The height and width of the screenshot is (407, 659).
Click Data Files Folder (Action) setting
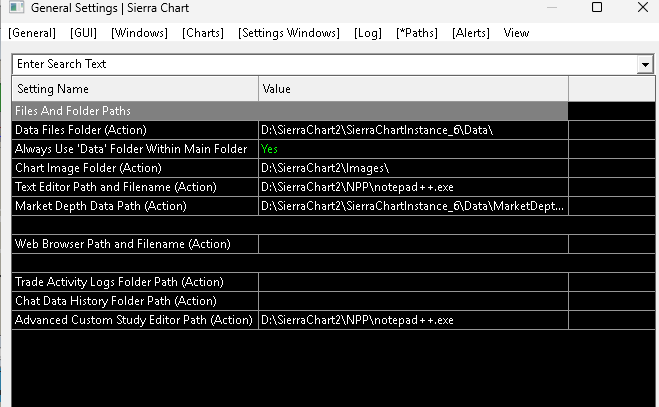pyautogui.click(x=81, y=130)
